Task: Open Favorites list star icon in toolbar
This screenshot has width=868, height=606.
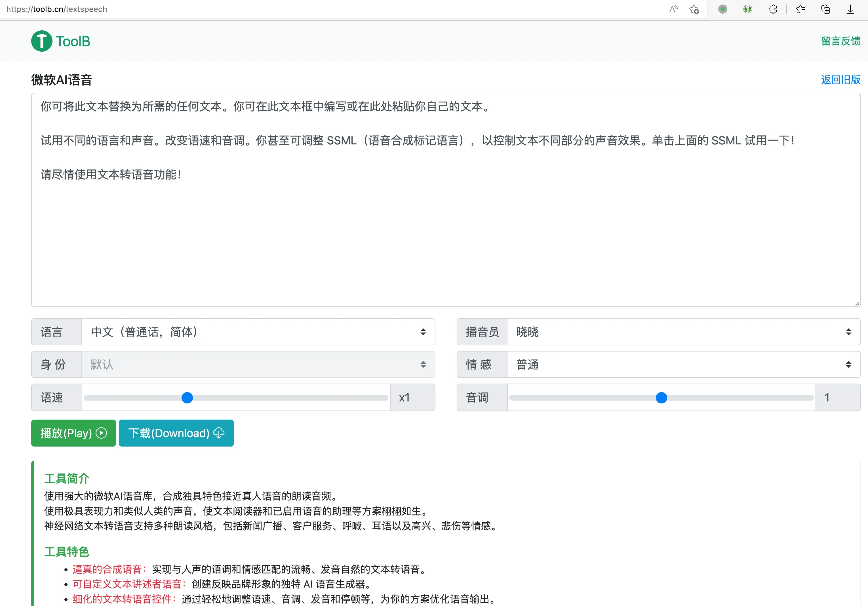Action: pyautogui.click(x=800, y=9)
